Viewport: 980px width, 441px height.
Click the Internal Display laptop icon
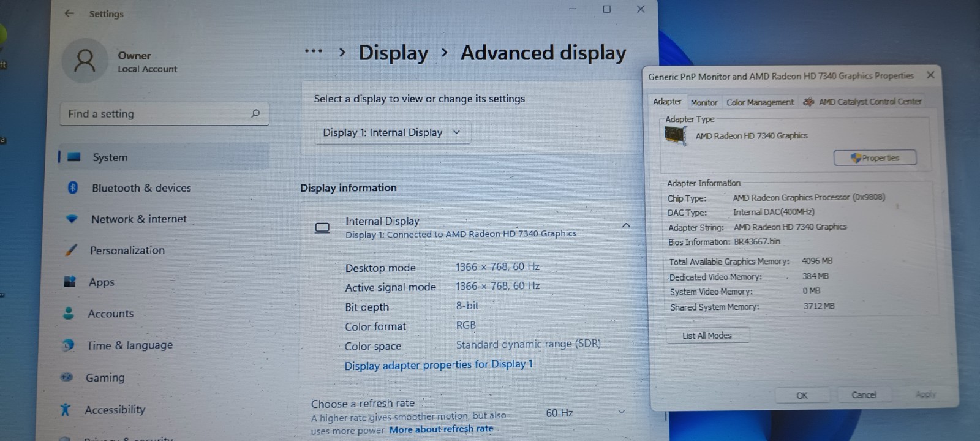(x=322, y=228)
